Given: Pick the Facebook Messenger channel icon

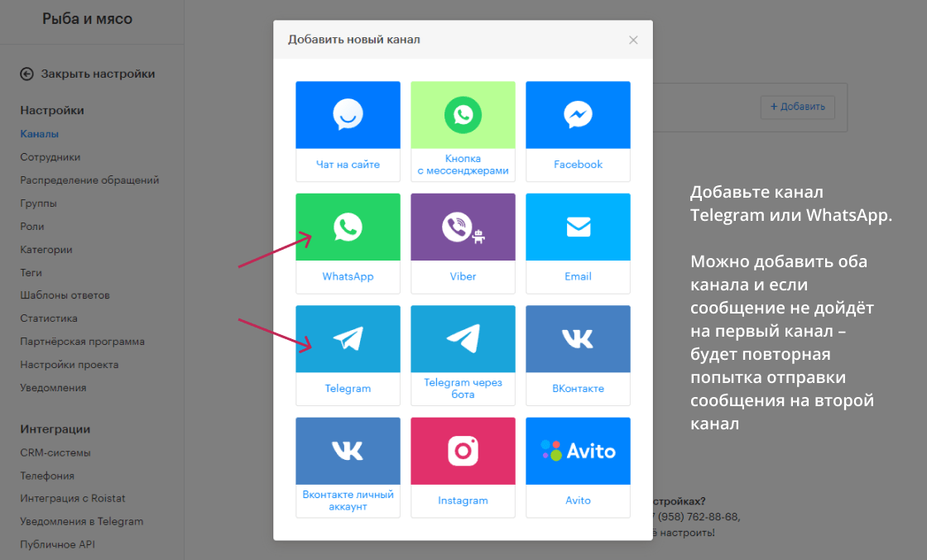Looking at the screenshot, I should 578,115.
